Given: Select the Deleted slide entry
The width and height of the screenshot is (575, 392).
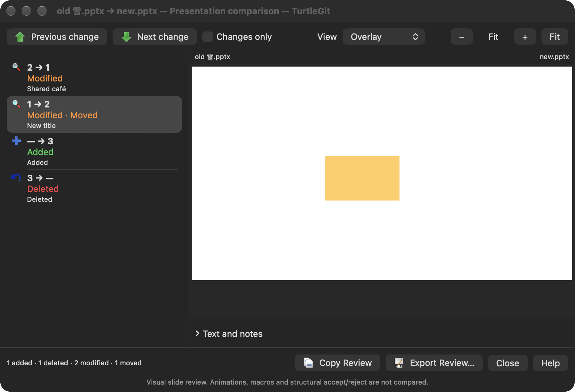Looking at the screenshot, I should pos(94,188).
